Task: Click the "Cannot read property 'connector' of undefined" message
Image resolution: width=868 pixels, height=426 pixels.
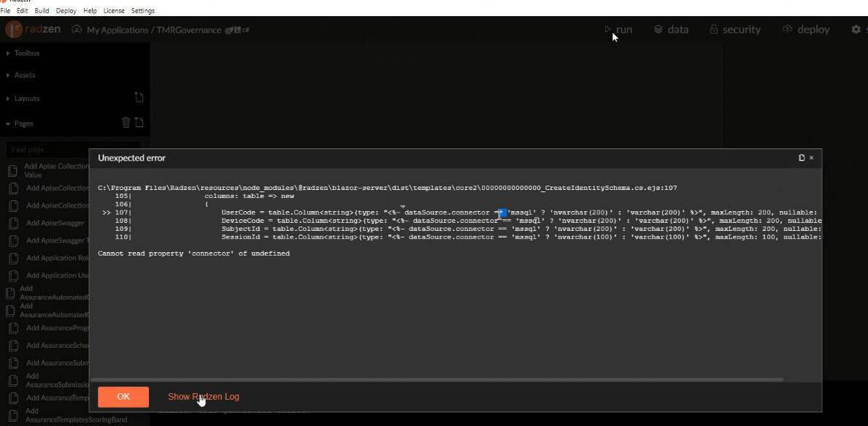Action: pos(193,253)
